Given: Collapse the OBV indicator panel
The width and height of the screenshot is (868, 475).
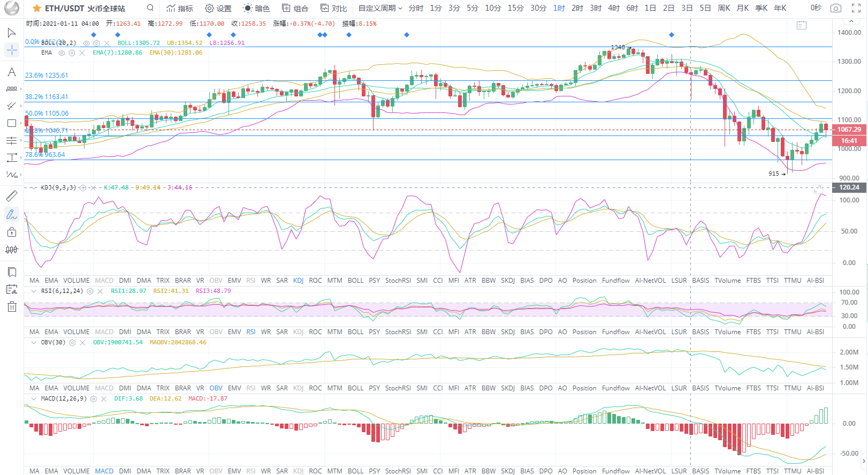Looking at the screenshot, I should [x=34, y=343].
